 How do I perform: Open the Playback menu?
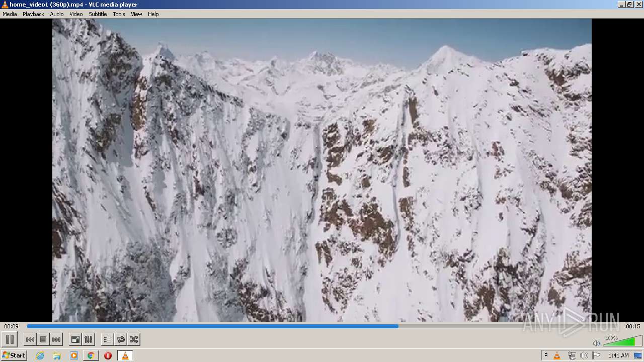tap(33, 14)
